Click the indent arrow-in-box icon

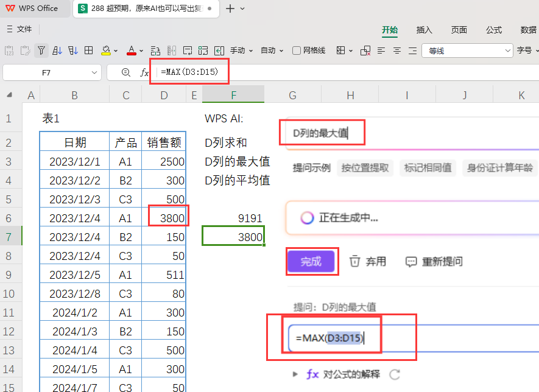tap(219, 51)
